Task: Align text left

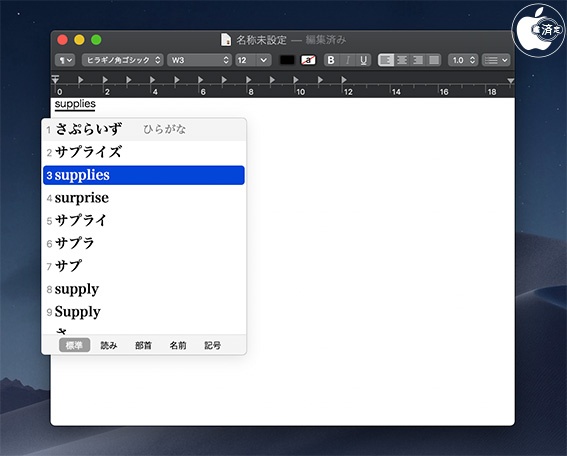Action: [385, 60]
